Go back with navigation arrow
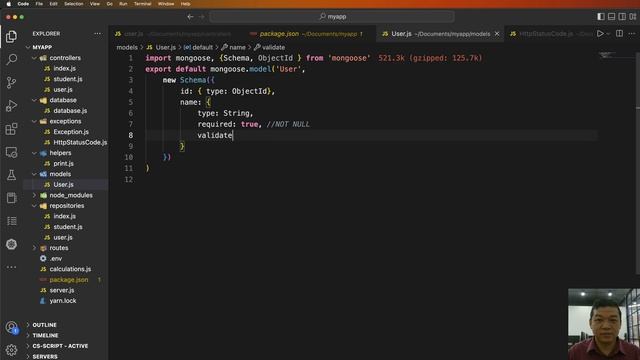 point(190,17)
